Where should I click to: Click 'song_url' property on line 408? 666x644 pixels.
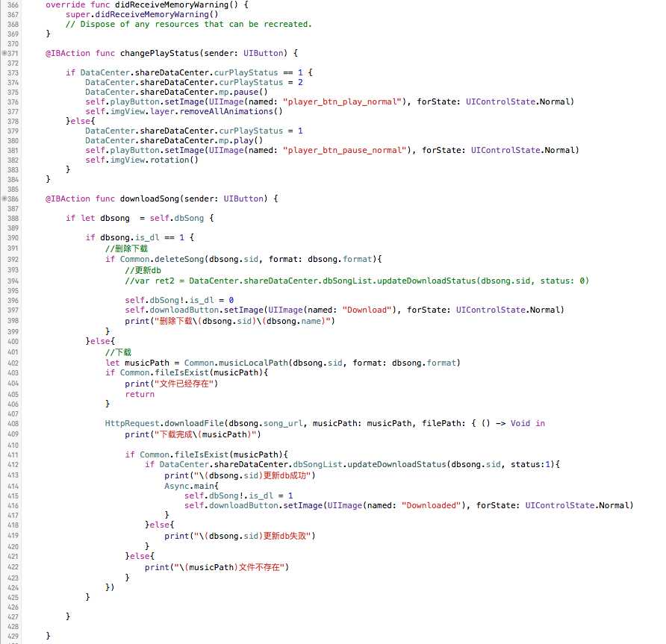[x=283, y=424]
